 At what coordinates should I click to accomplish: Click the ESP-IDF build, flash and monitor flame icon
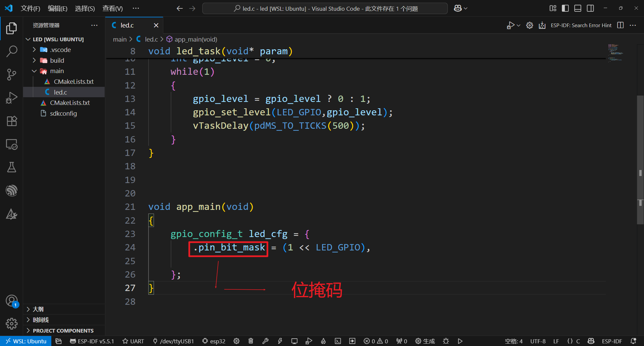tap(323, 341)
